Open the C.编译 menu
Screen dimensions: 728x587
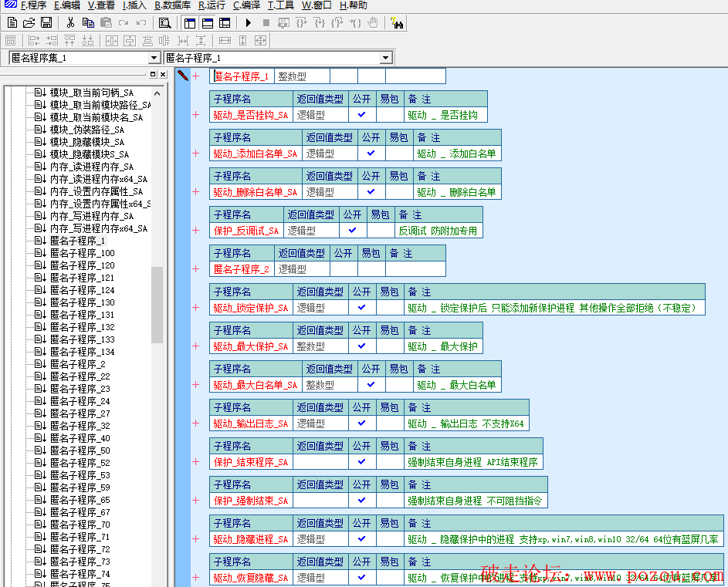coord(246,5)
